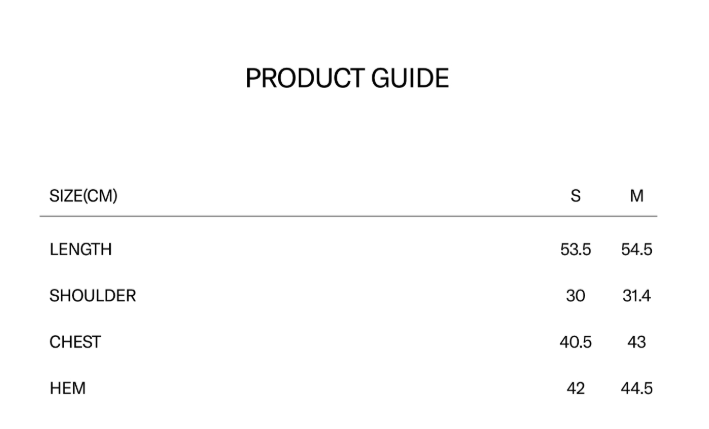Click the (CM) unit in the table header
This screenshot has height=429, width=709.
[100, 196]
